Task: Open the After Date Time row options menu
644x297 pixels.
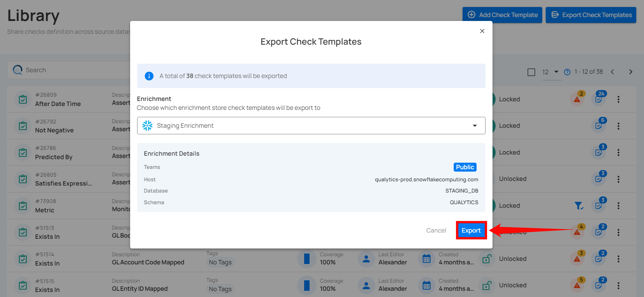Action: click(x=618, y=99)
